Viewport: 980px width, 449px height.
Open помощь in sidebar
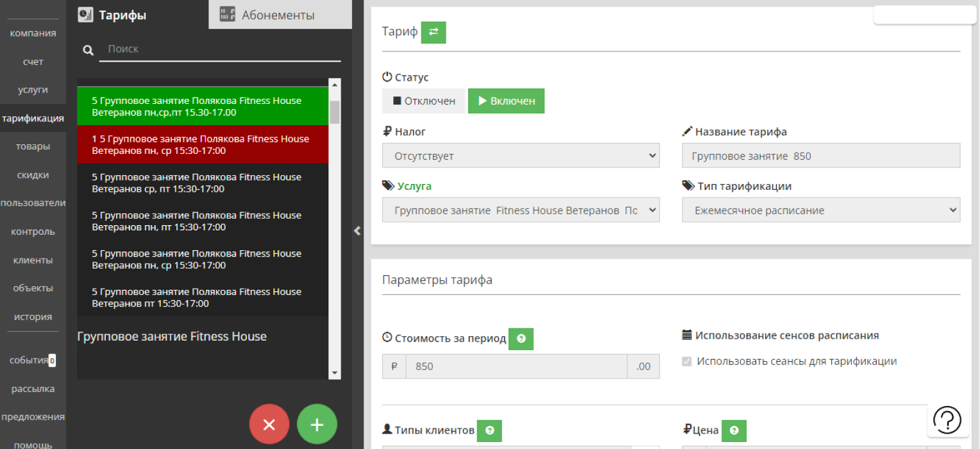33,444
